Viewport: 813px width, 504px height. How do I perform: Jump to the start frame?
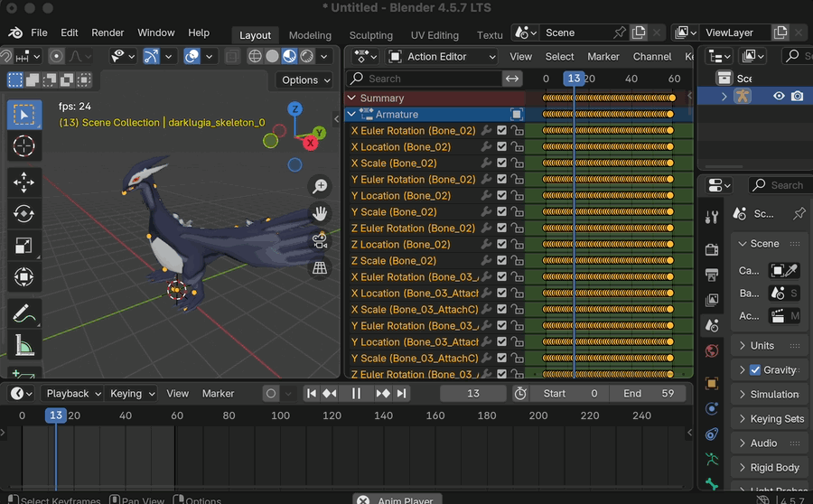pyautogui.click(x=311, y=394)
